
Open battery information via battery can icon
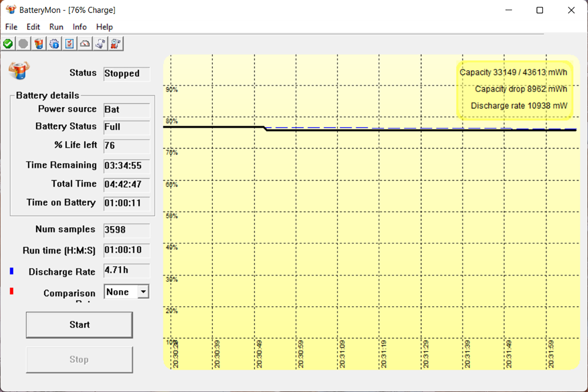coord(39,44)
